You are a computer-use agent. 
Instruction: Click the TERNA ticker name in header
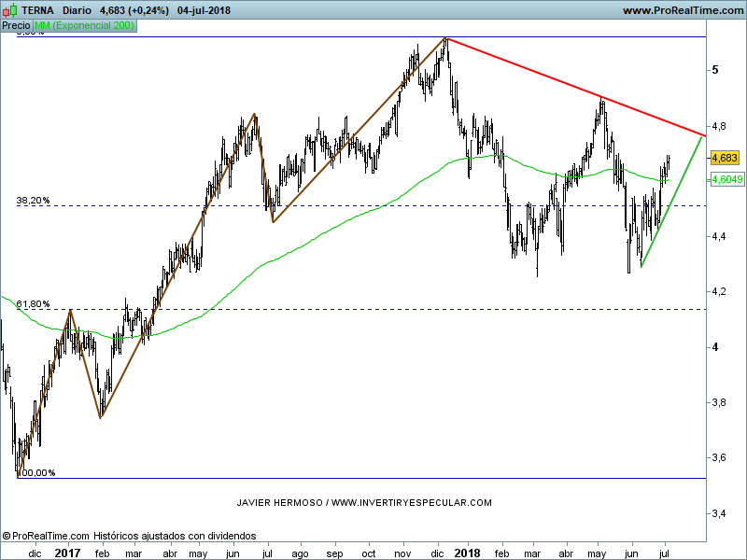37,10
